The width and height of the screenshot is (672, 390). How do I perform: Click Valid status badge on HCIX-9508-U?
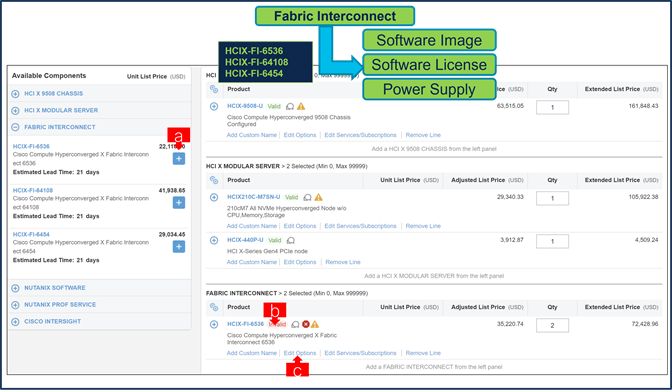coord(274,106)
